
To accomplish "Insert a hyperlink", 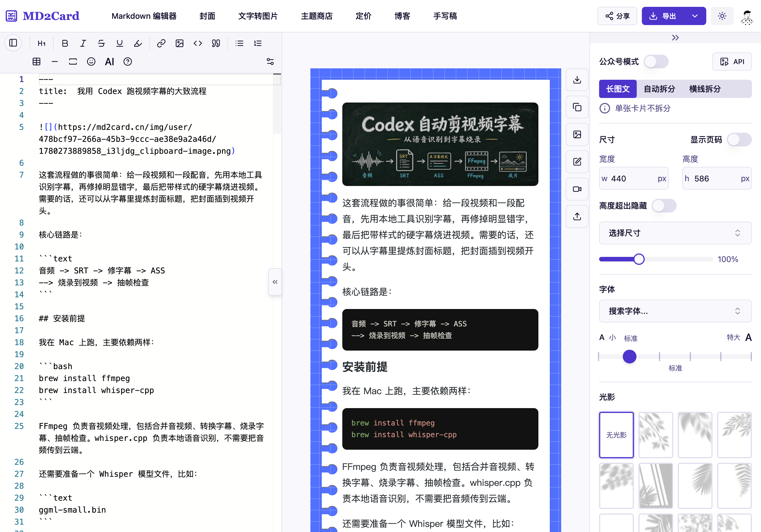I will coord(161,43).
